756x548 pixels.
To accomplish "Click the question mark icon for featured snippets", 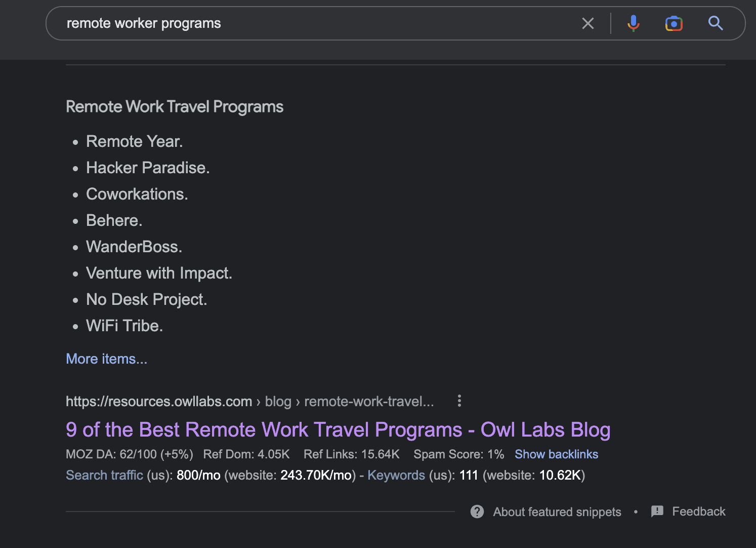I will tap(477, 512).
